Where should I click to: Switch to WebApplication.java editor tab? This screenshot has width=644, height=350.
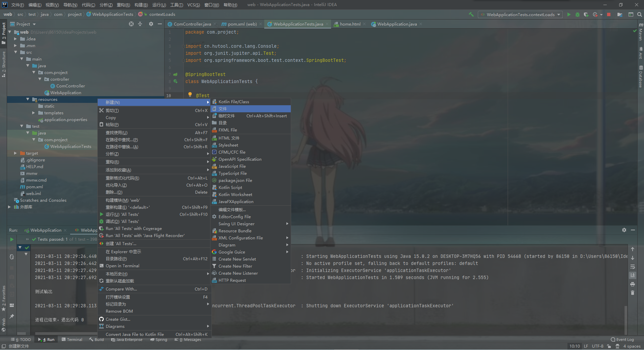click(x=397, y=24)
